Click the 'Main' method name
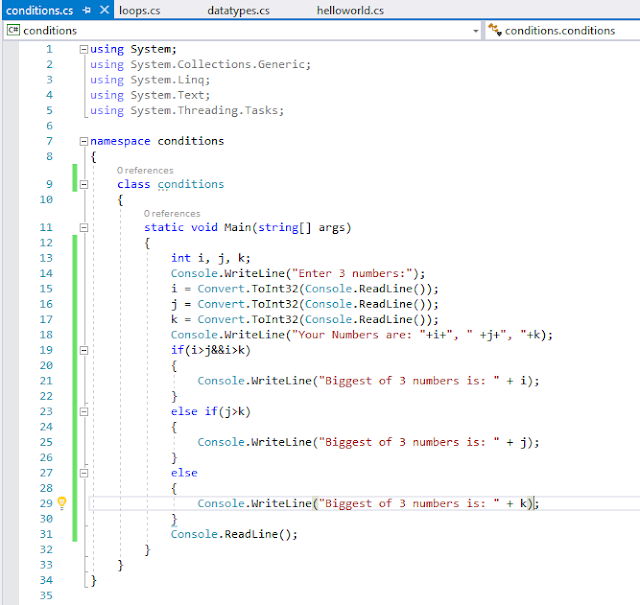The width and height of the screenshot is (640, 605). pyautogui.click(x=237, y=227)
